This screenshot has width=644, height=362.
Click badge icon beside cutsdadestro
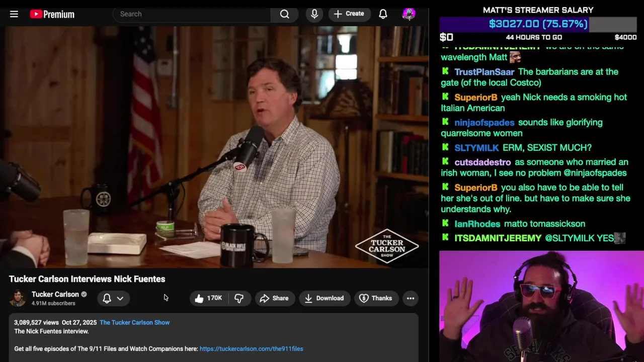pyautogui.click(x=445, y=162)
